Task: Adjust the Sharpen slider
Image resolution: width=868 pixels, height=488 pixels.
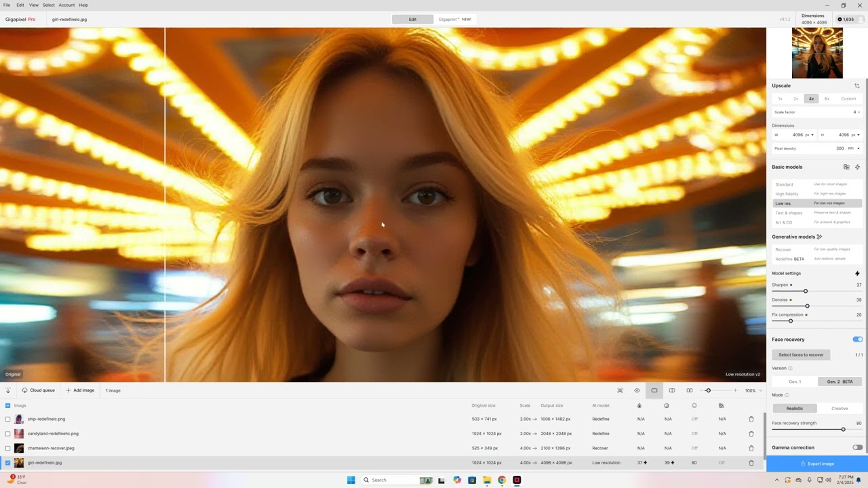Action: (806, 291)
